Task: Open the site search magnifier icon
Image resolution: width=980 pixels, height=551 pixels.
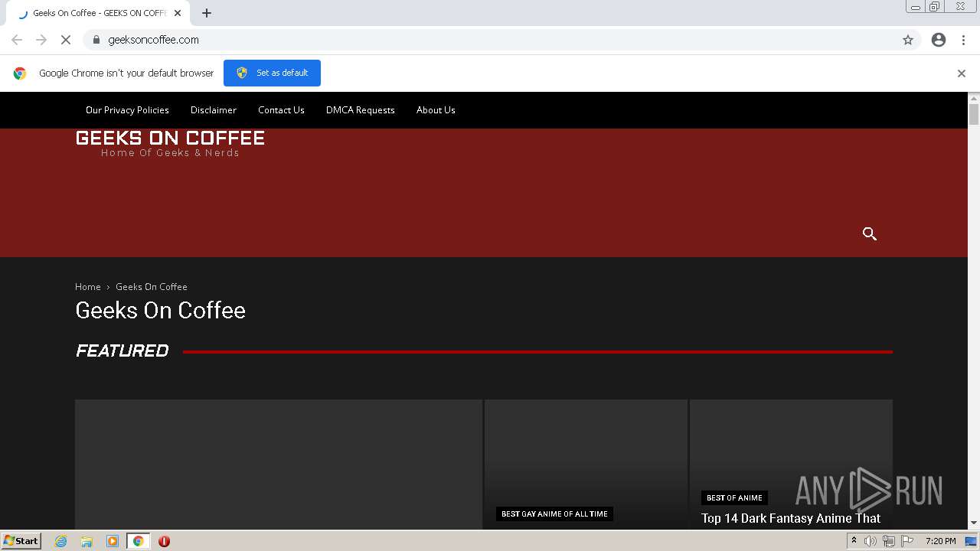Action: [870, 234]
